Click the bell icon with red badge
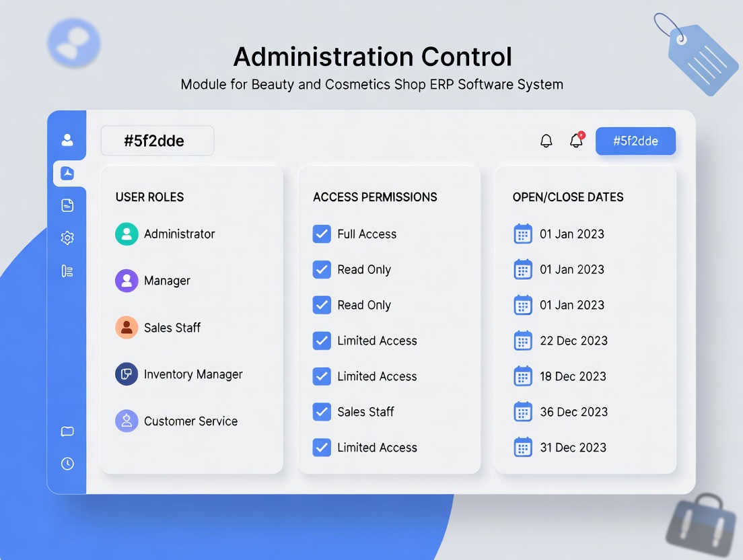Screen dimensions: 743x560 (x=577, y=141)
